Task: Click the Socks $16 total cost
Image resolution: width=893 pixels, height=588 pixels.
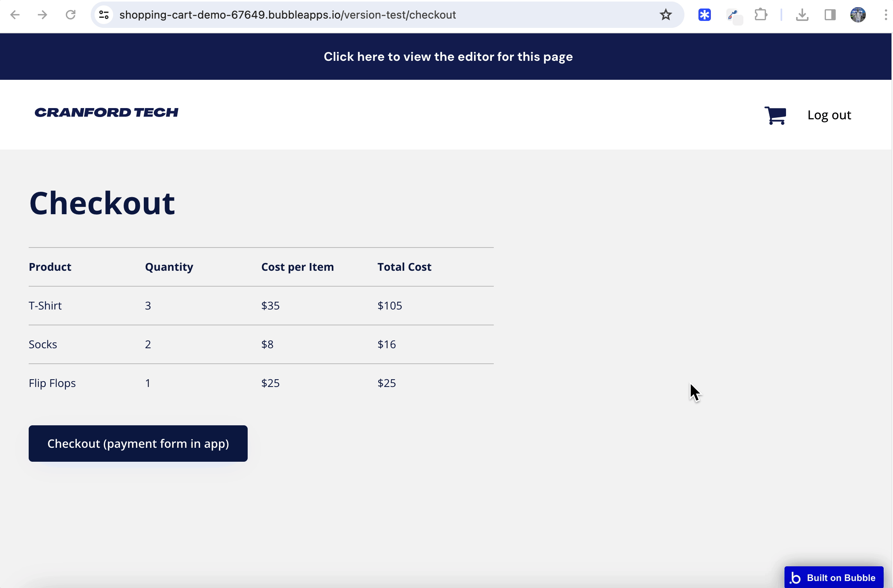Action: [386, 344]
